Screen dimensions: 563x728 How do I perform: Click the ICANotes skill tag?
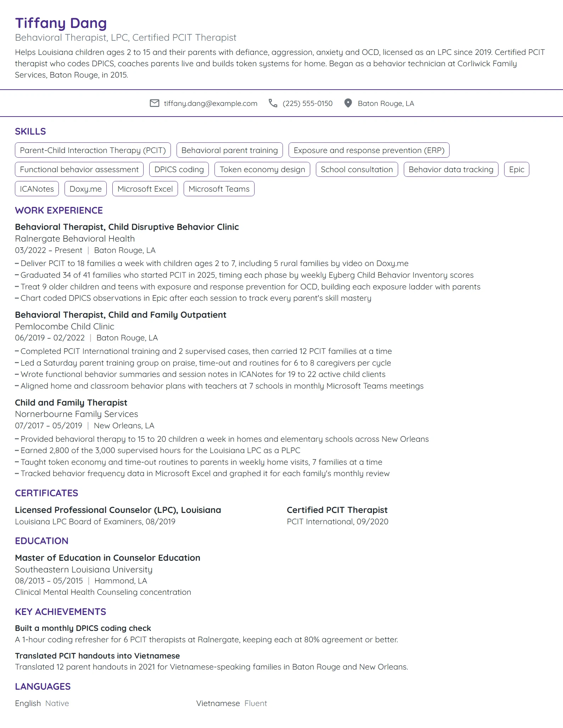pyautogui.click(x=37, y=189)
